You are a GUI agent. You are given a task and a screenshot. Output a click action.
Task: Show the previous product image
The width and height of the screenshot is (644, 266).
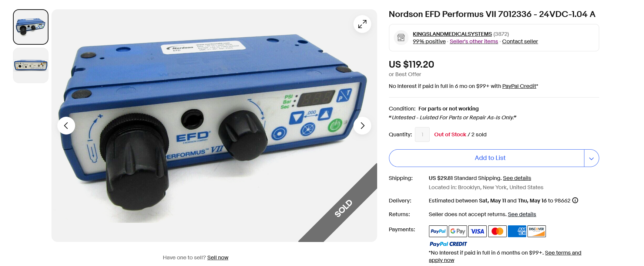66,126
